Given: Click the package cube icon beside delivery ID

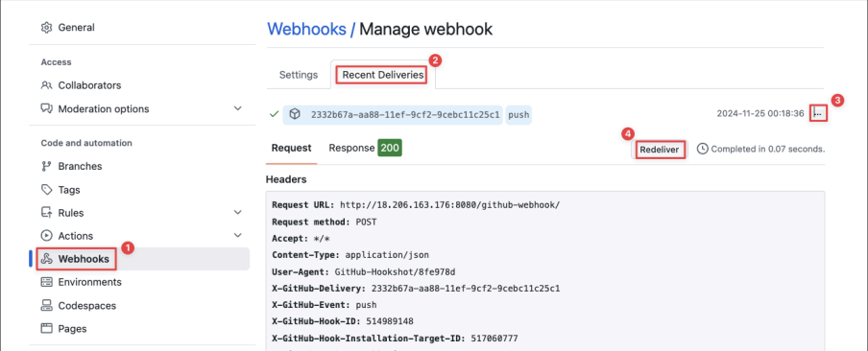Looking at the screenshot, I should (x=296, y=114).
